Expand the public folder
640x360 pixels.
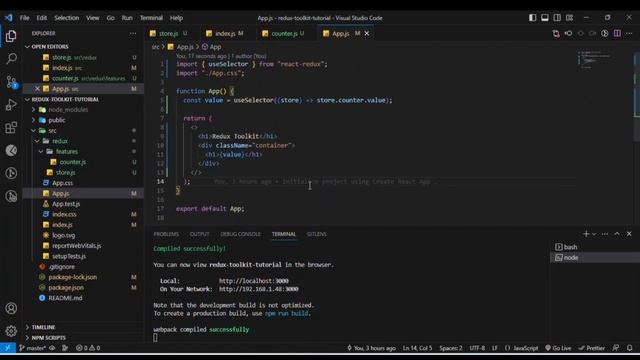pos(57,120)
